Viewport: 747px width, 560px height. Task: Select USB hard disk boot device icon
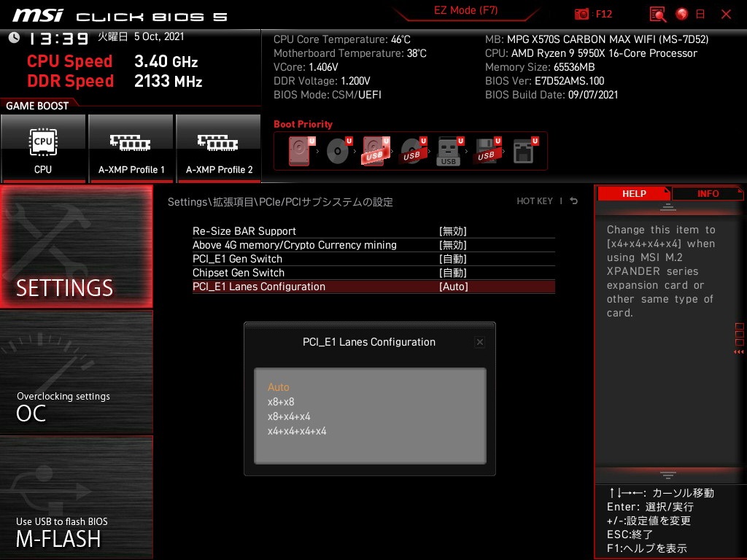[376, 151]
